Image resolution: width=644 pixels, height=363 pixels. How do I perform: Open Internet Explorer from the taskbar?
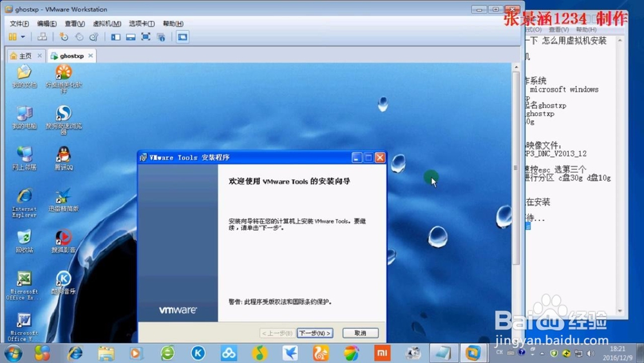point(75,353)
